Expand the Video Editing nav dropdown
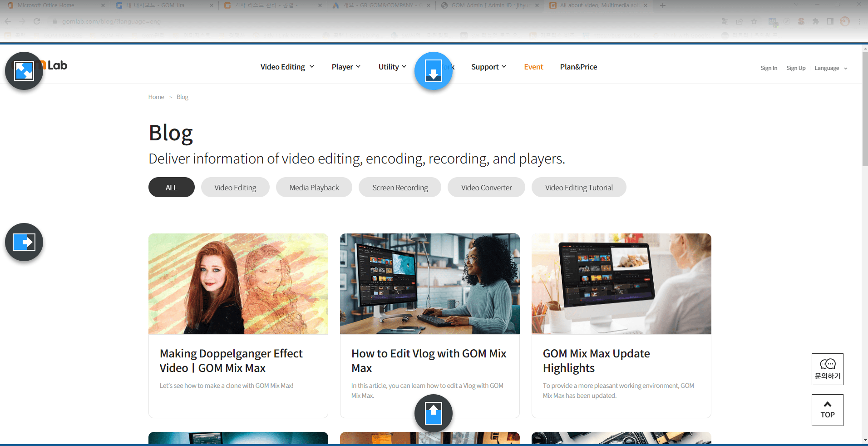 point(287,67)
